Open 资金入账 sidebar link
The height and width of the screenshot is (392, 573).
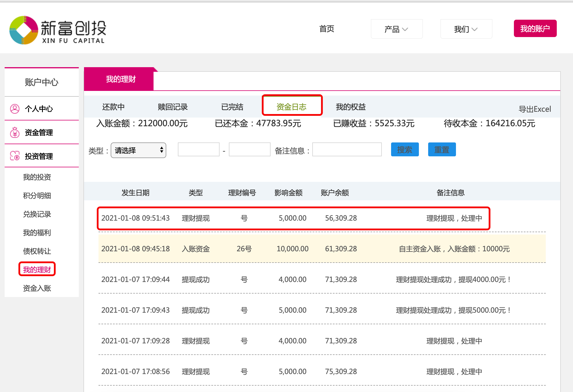pos(37,288)
